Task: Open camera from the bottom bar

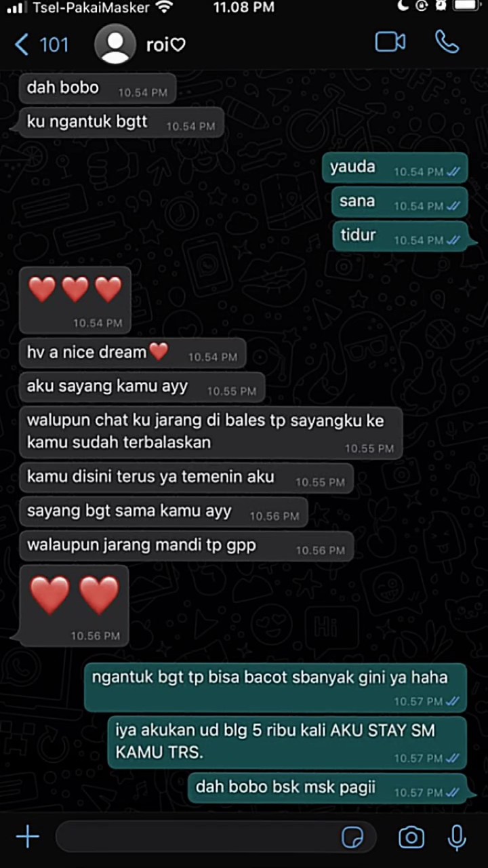Action: click(x=411, y=837)
